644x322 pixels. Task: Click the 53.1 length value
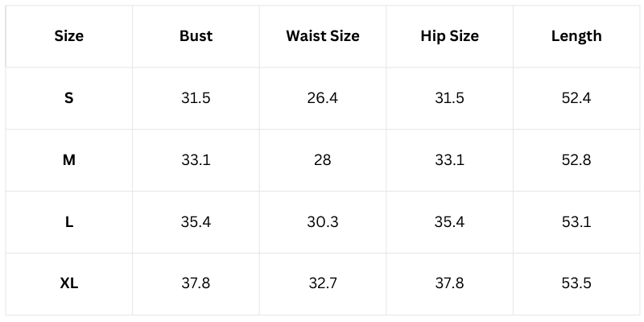coord(576,222)
